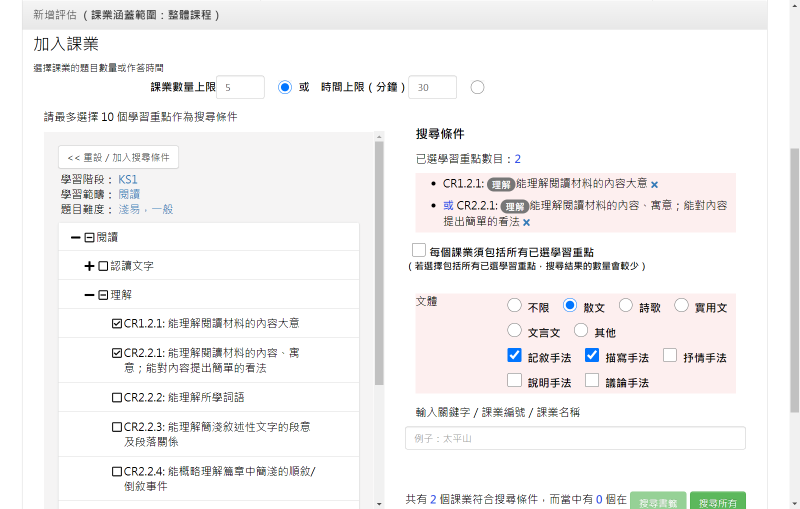Open the KS1 學習階段 link

point(128,180)
